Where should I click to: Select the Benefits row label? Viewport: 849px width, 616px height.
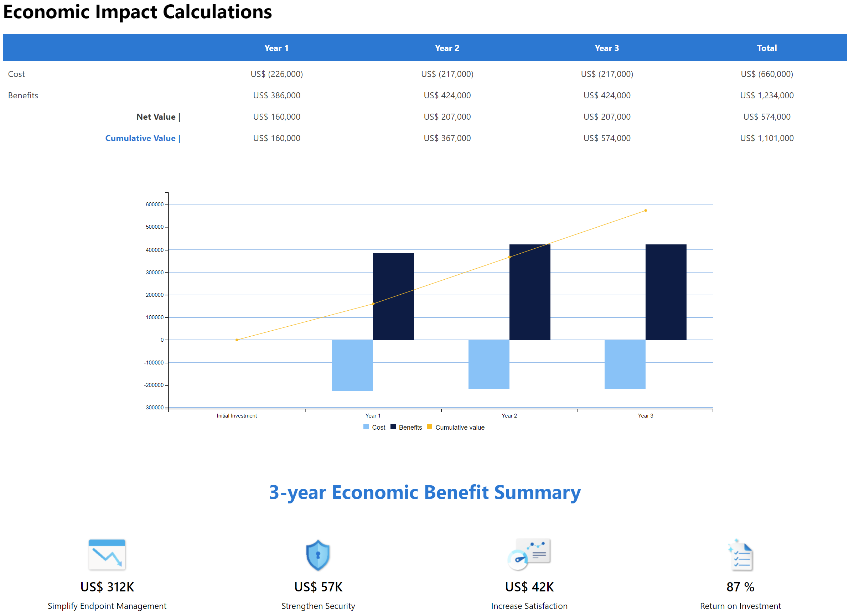point(23,95)
